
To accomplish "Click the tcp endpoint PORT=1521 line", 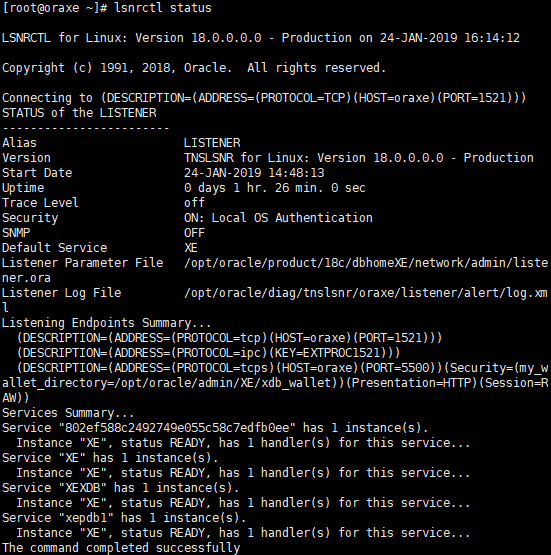I will pyautogui.click(x=229, y=338).
